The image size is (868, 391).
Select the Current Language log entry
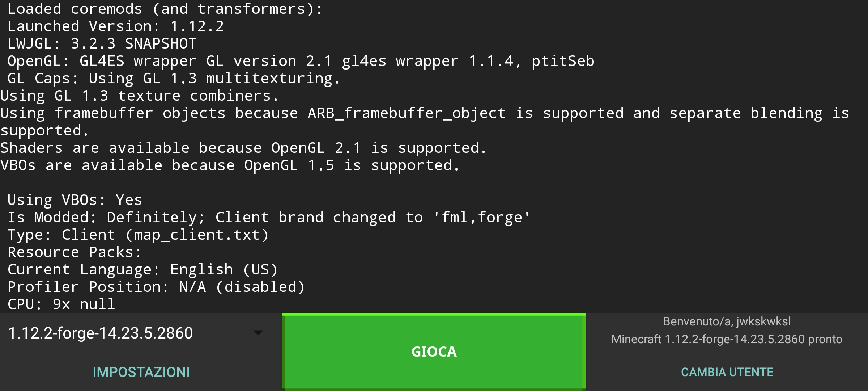click(143, 269)
